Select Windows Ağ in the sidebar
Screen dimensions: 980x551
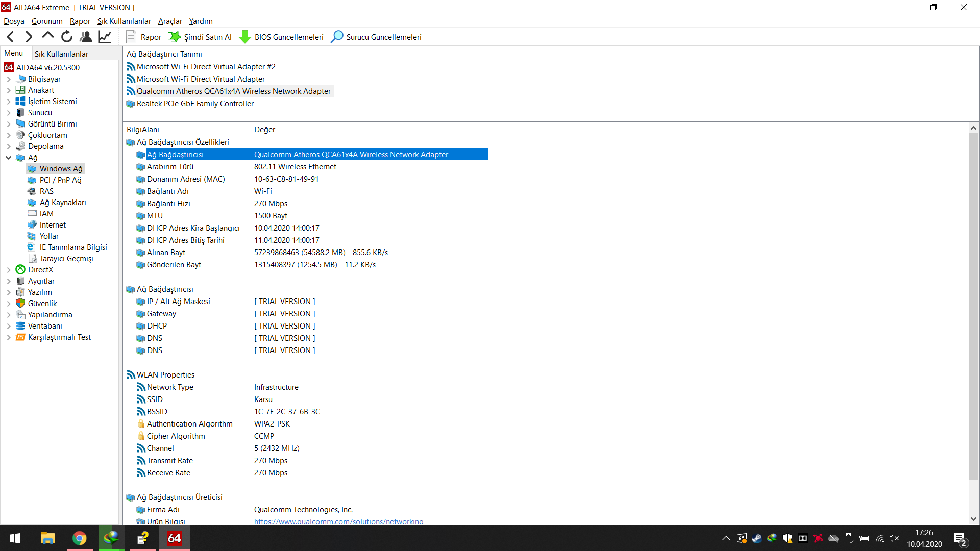point(61,168)
